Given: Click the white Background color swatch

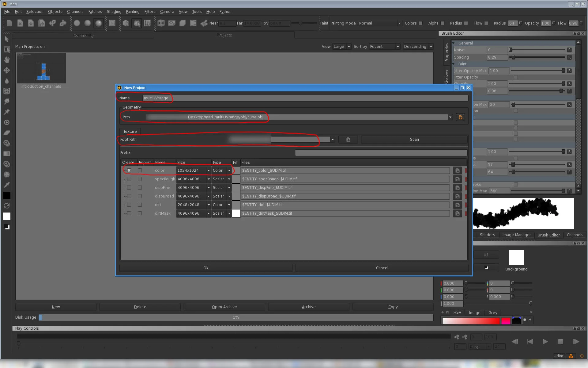Looking at the screenshot, I should pos(516,258).
